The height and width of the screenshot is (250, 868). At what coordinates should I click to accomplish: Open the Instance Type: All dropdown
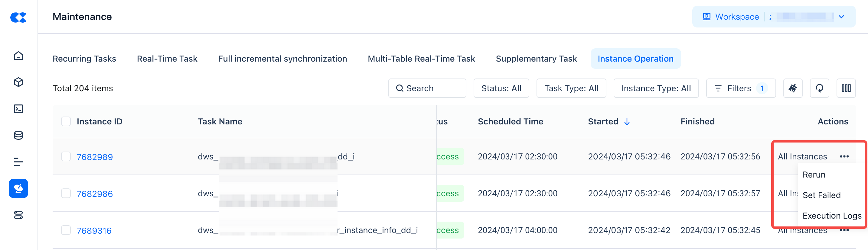[x=656, y=88]
